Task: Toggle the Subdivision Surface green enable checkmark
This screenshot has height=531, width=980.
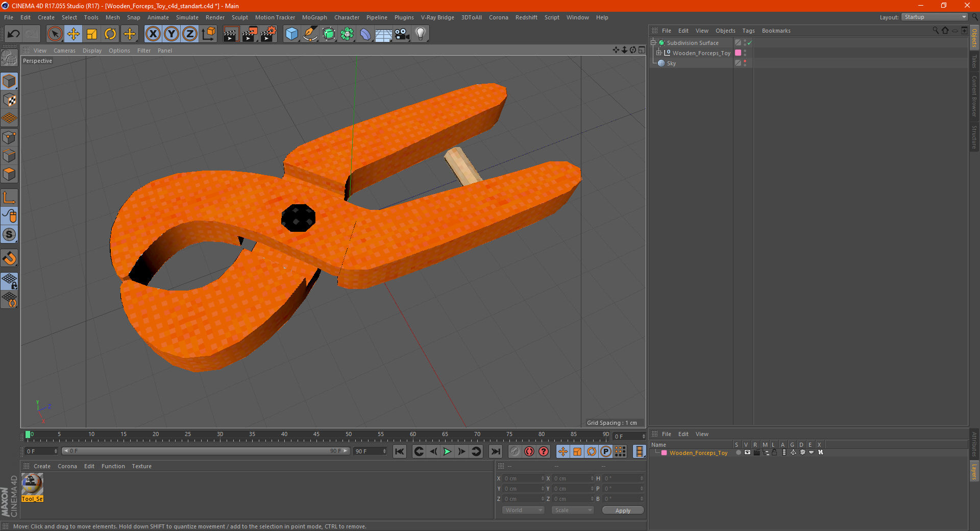Action: coord(749,43)
